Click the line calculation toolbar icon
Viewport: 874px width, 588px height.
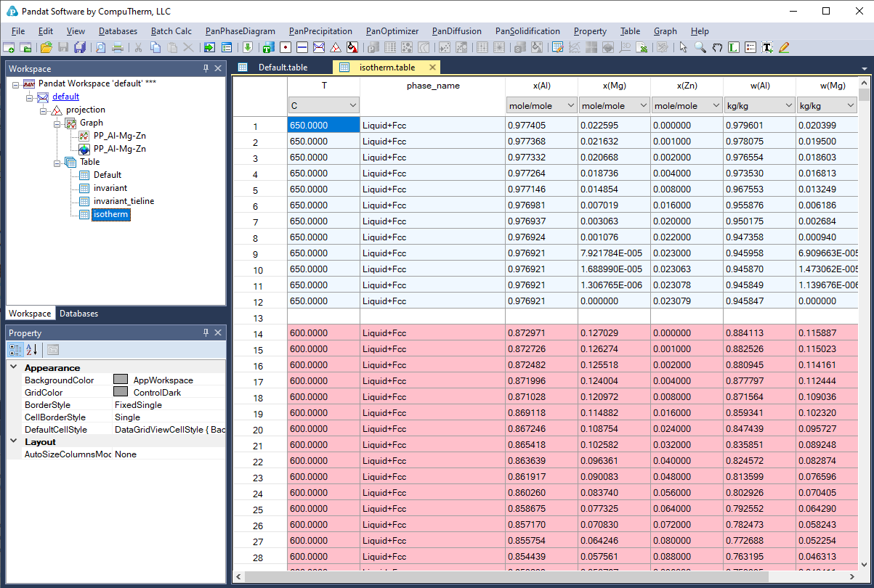point(302,48)
